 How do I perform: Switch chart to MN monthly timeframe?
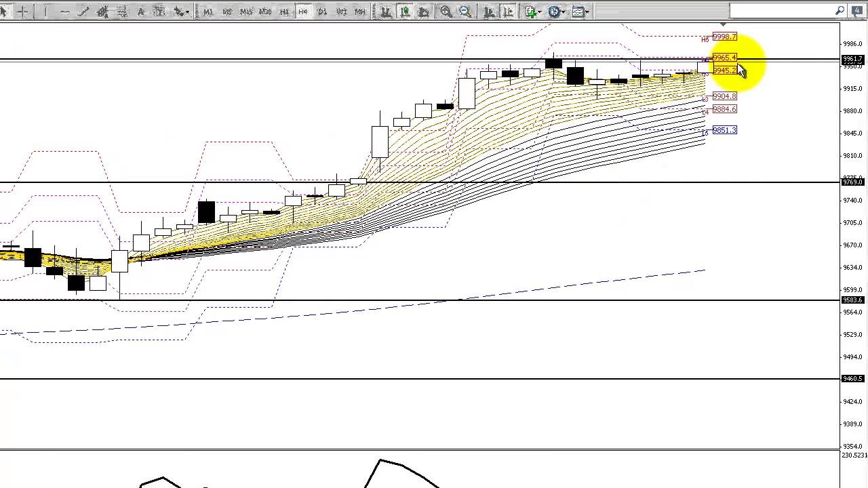(x=360, y=12)
